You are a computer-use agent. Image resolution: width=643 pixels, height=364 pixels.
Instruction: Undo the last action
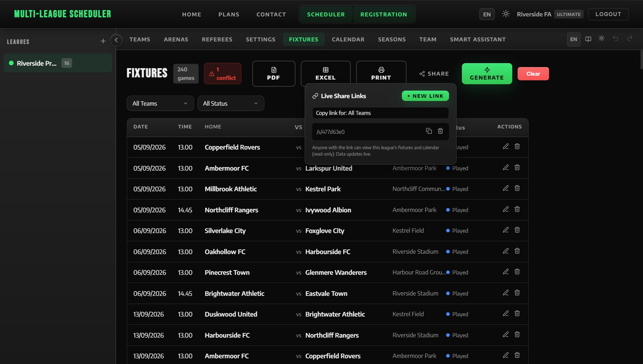615,39
